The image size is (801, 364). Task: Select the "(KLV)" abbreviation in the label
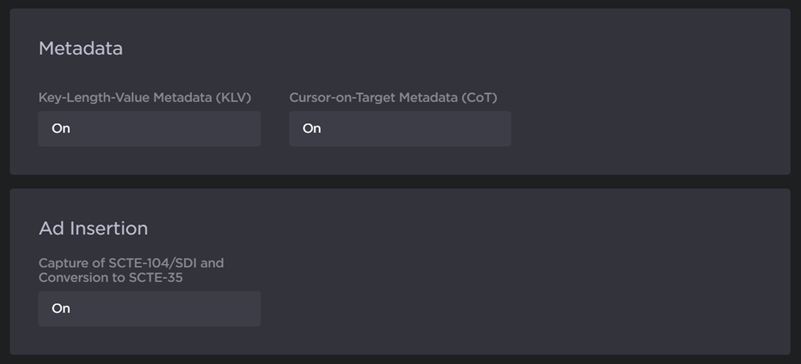233,98
